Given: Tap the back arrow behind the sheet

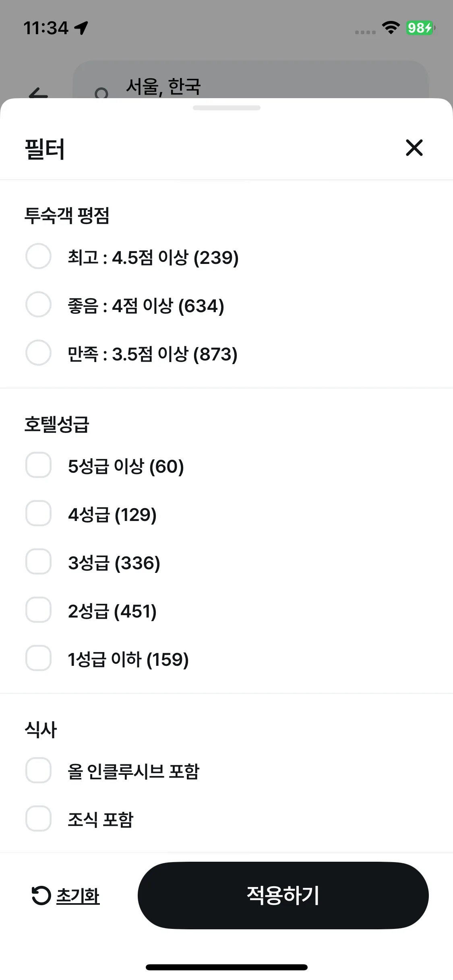Looking at the screenshot, I should click(x=38, y=95).
